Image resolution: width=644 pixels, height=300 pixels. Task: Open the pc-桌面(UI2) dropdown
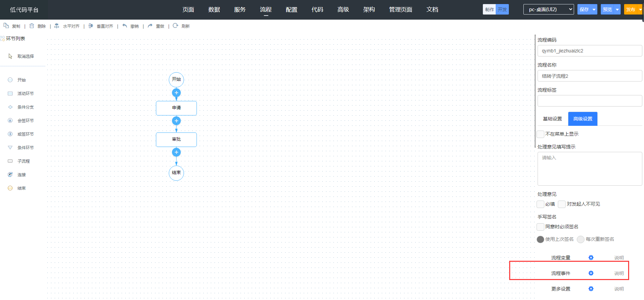click(x=548, y=9)
